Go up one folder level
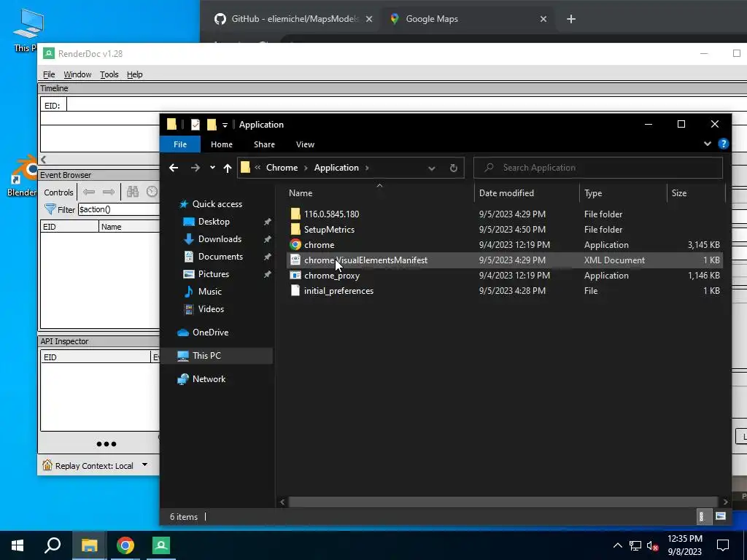 228,168
